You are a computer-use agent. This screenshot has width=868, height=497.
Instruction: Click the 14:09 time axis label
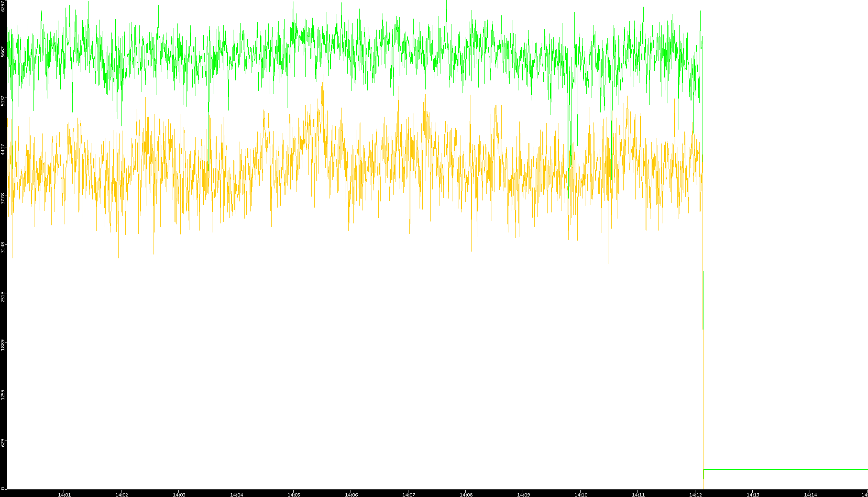click(523, 494)
